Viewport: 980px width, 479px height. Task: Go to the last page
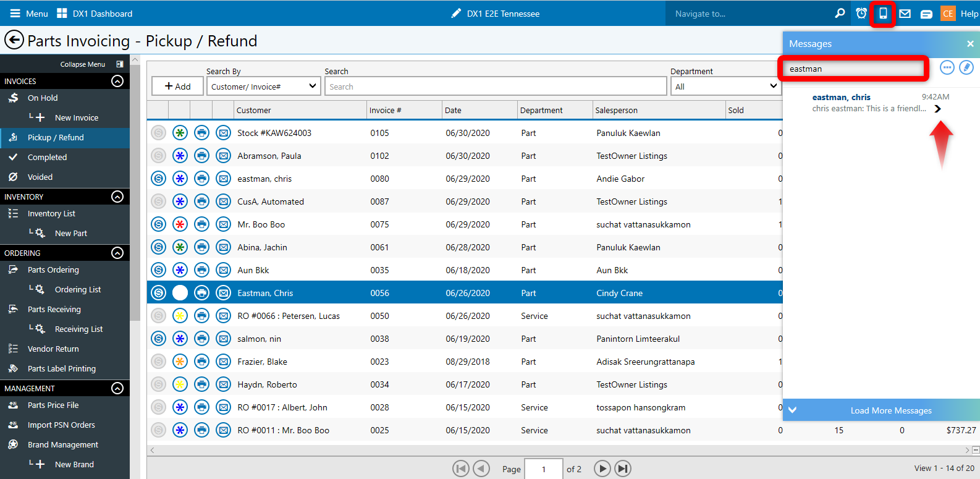coord(623,469)
